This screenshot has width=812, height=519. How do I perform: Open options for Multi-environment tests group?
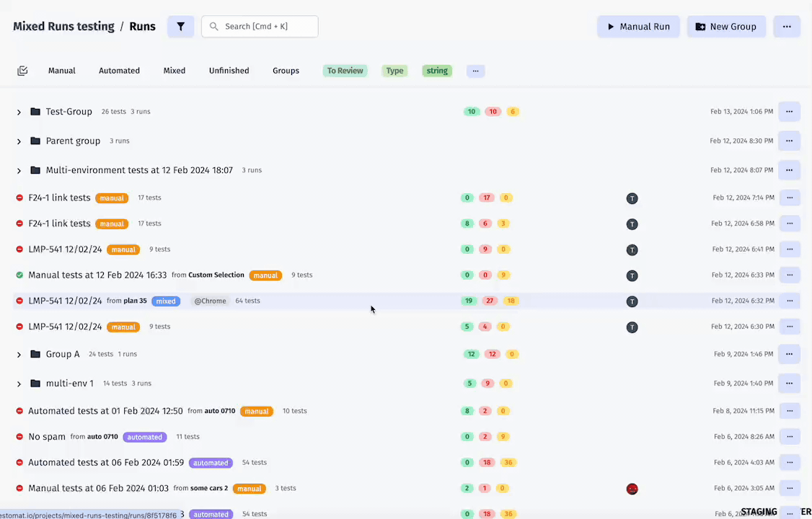(x=789, y=169)
